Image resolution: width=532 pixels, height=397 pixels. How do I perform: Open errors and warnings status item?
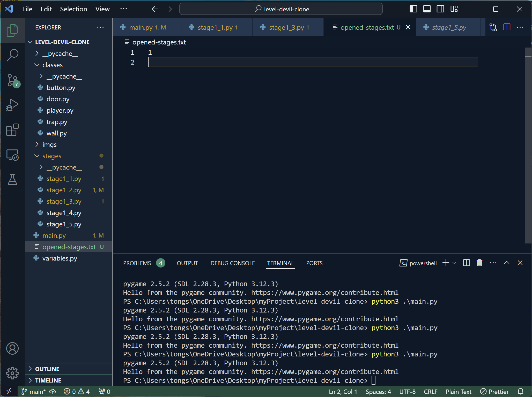click(77, 392)
